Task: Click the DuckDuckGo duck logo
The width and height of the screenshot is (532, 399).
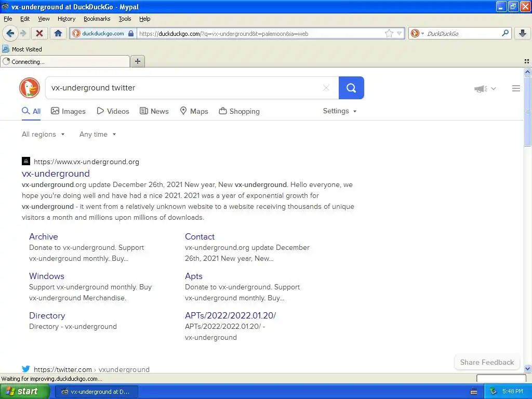Action: (30, 88)
